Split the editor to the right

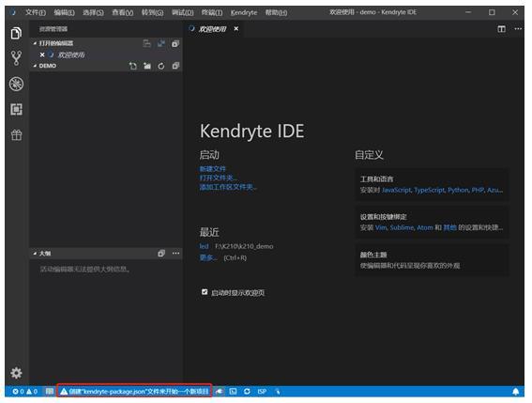click(501, 29)
